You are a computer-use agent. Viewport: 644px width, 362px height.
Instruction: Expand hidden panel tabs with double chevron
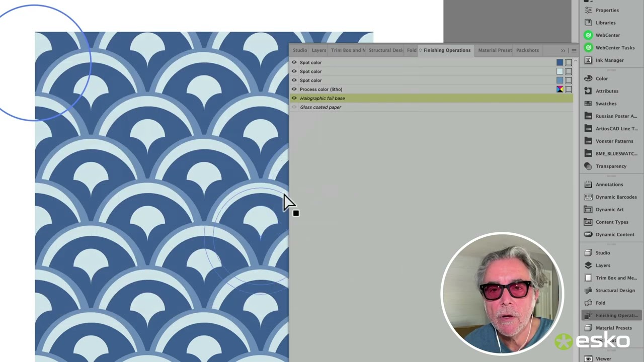point(563,51)
